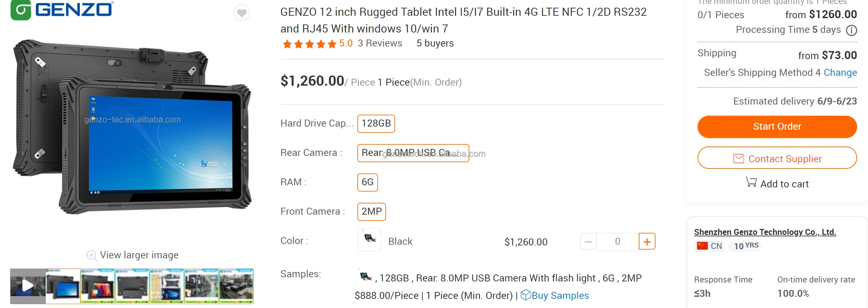Add product to favorites with heart icon
The width and height of the screenshot is (868, 308).
pyautogui.click(x=241, y=13)
